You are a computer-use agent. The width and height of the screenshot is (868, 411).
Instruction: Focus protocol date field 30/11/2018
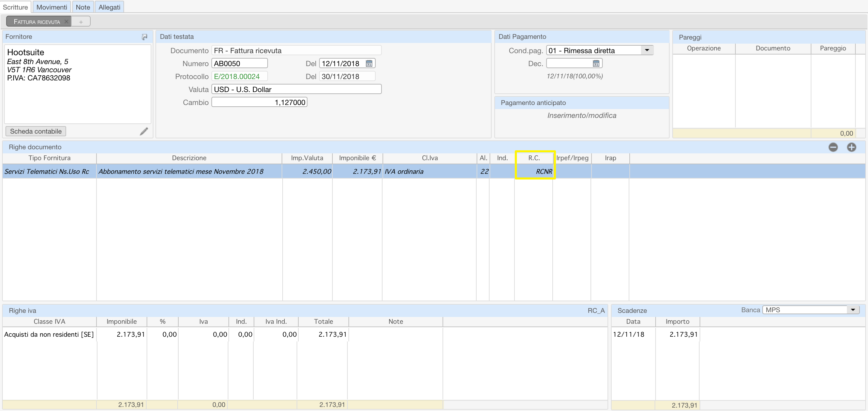[347, 76]
